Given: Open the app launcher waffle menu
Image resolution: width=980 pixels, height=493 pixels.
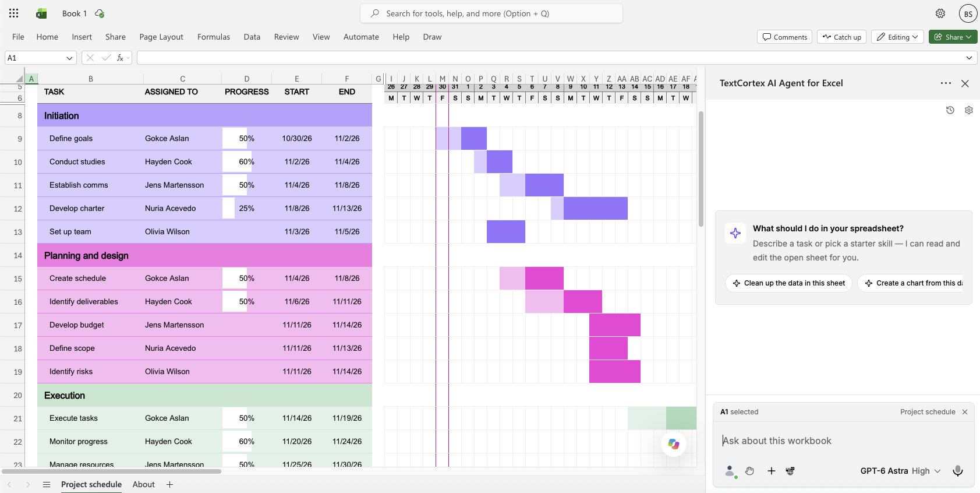Looking at the screenshot, I should point(14,13).
